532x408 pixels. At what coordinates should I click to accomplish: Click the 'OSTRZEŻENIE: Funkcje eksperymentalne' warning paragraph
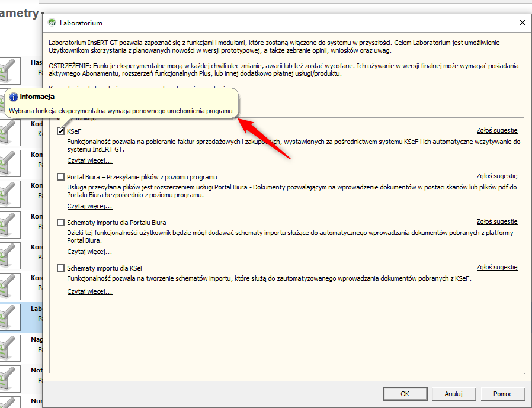(x=284, y=69)
